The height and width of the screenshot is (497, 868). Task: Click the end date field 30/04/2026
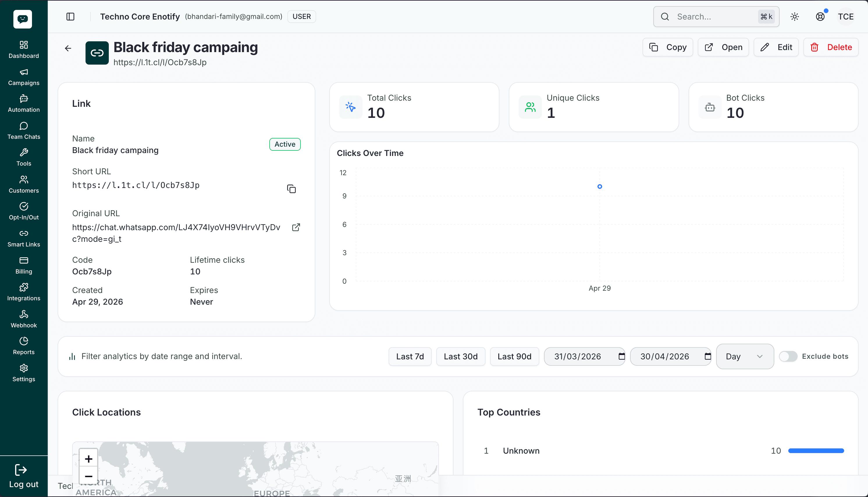(670, 356)
